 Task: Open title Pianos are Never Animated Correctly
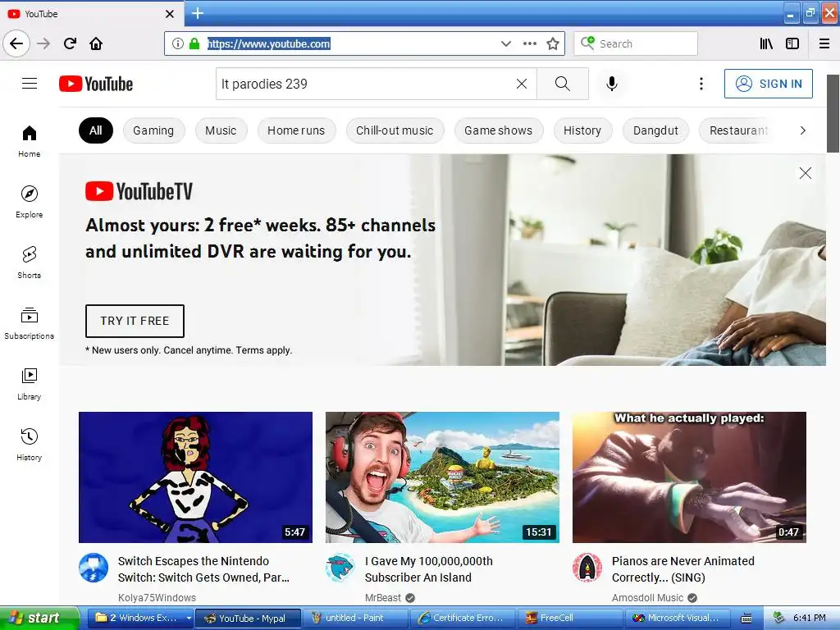click(x=683, y=569)
